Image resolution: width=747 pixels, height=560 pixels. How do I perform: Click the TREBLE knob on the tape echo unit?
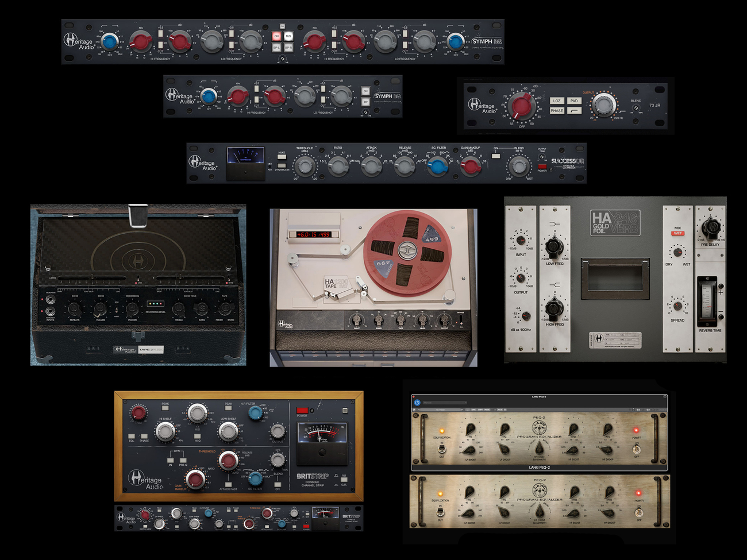(179, 309)
